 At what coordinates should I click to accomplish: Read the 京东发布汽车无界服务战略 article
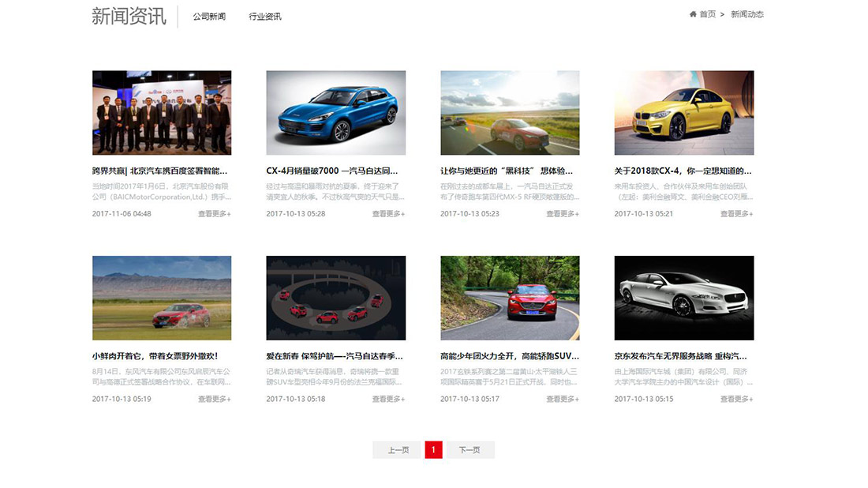tap(680, 356)
